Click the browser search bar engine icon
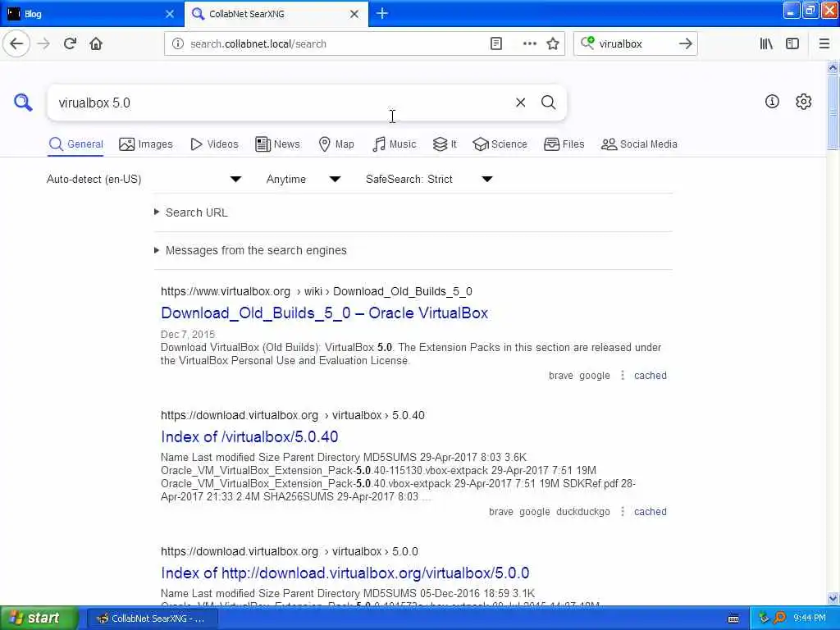The image size is (840, 630). click(x=587, y=43)
